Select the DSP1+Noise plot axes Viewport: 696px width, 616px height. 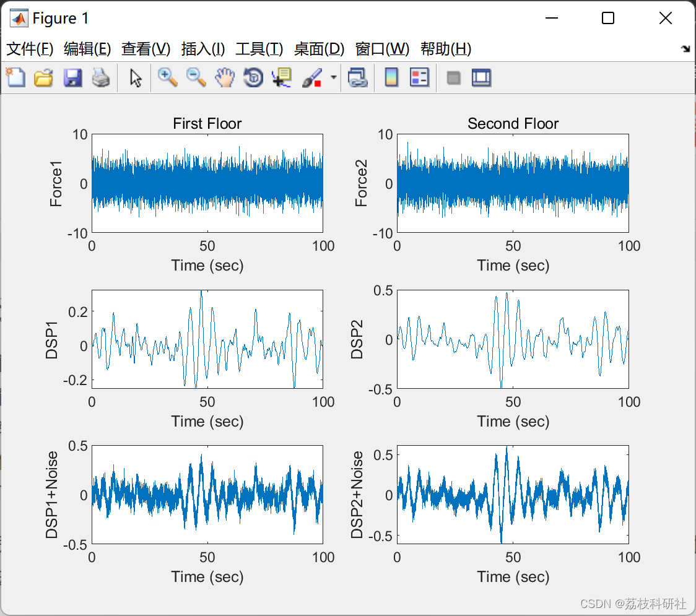click(207, 495)
